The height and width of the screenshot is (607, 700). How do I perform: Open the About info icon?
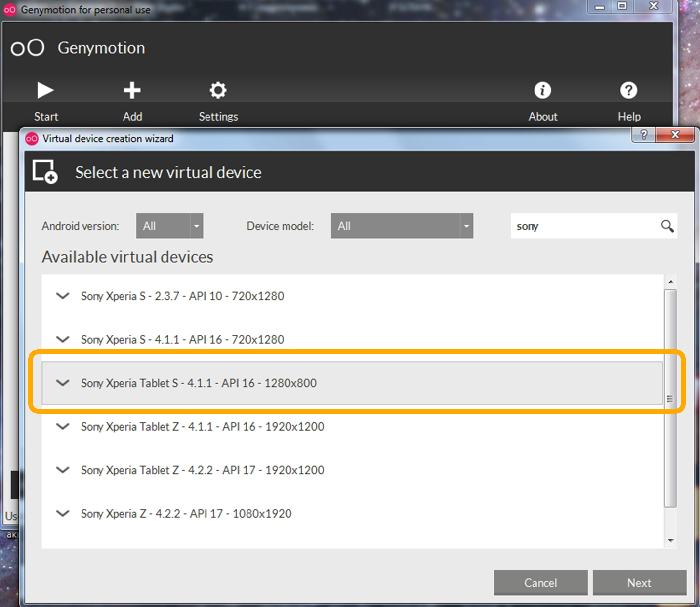click(542, 90)
